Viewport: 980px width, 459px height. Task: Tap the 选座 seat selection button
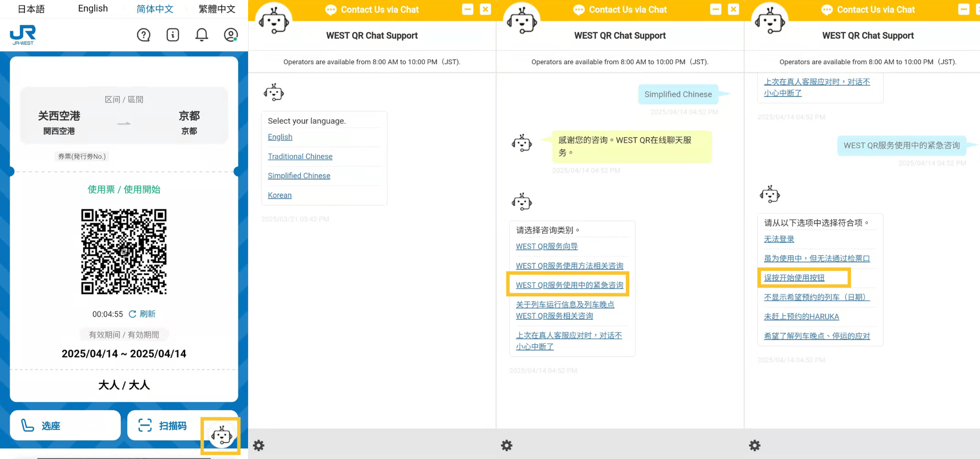tap(65, 425)
